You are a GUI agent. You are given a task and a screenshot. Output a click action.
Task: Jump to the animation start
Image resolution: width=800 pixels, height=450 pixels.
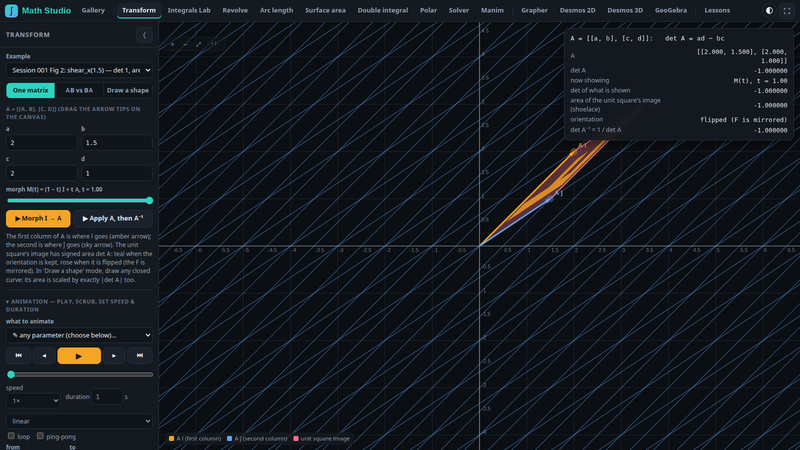point(18,356)
